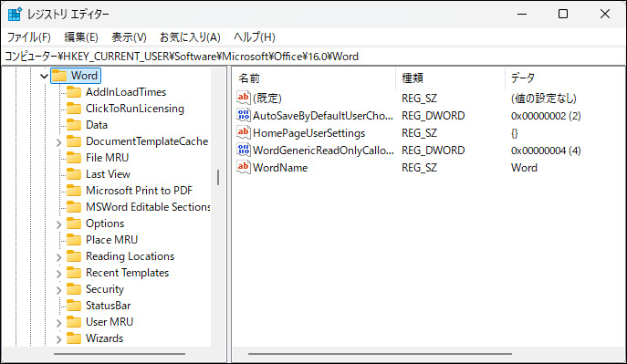Click the DWORD icon of AutoSaveByDefaultUserCho value
The image size is (627, 364).
(x=244, y=115)
